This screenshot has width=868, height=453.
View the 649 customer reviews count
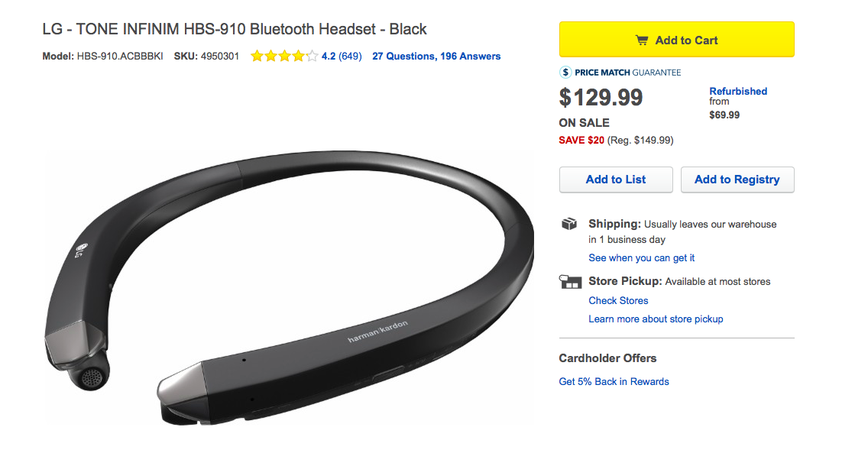click(350, 57)
